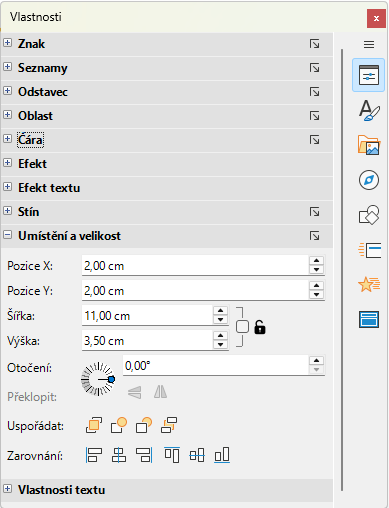Increase the Šířka value
Viewport: 389px width, 508px height.
click(220, 311)
